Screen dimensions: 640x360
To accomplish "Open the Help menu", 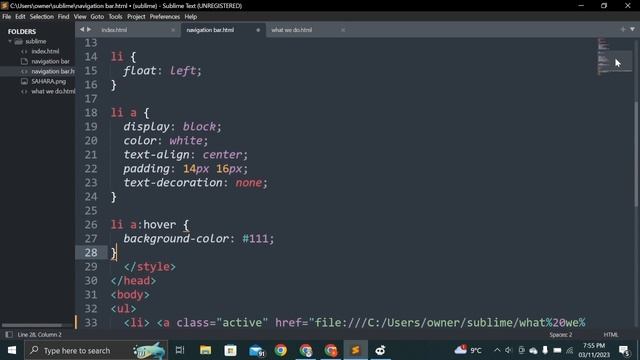I will pyautogui.click(x=191, y=17).
